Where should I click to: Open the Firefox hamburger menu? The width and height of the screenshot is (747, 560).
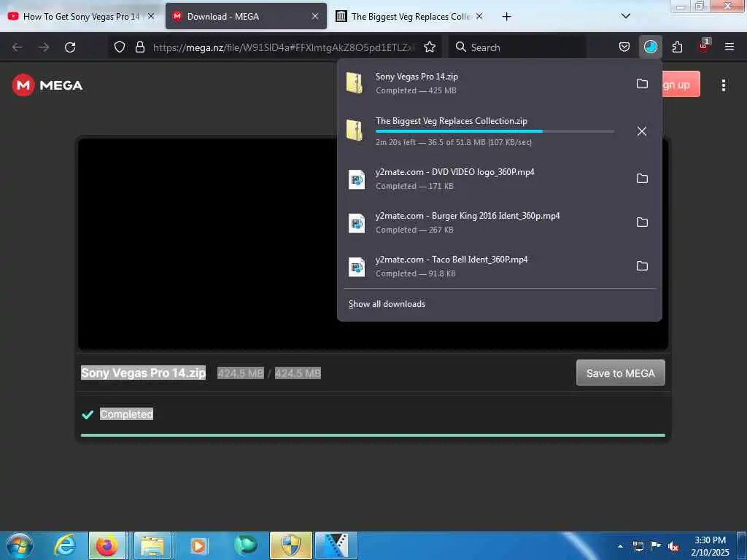point(729,47)
